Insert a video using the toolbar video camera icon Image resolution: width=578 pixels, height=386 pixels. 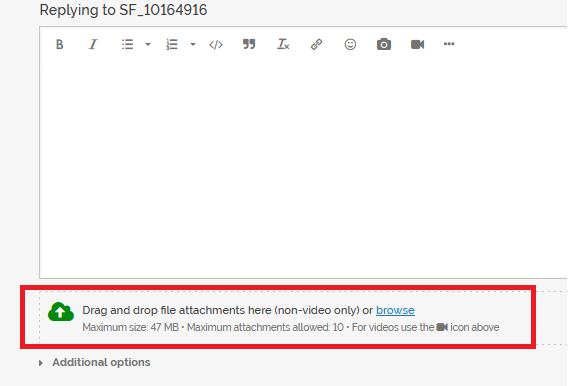418,45
